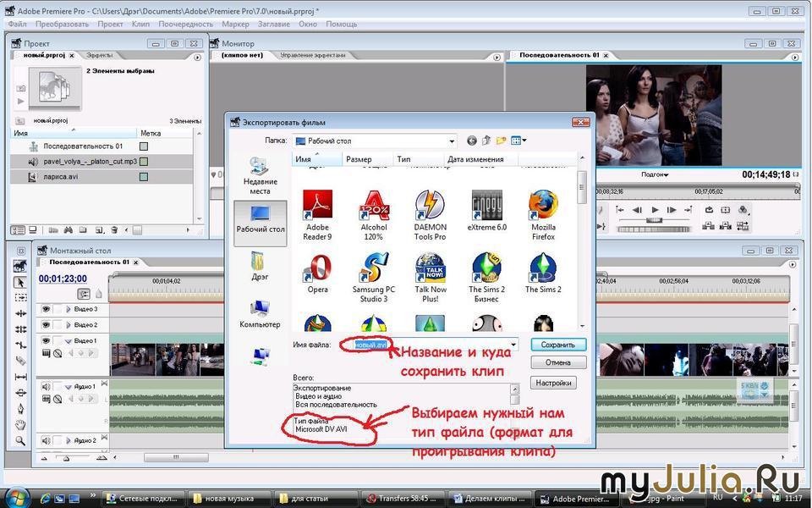Step forward one frame in the monitor
Screen dimensions: 812x508
click(672, 210)
